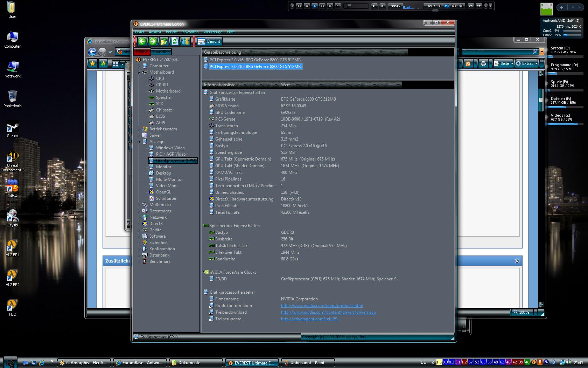Screen dimensions: 588x368
Task: Click the play button in the media player
Action: [x=315, y=6]
